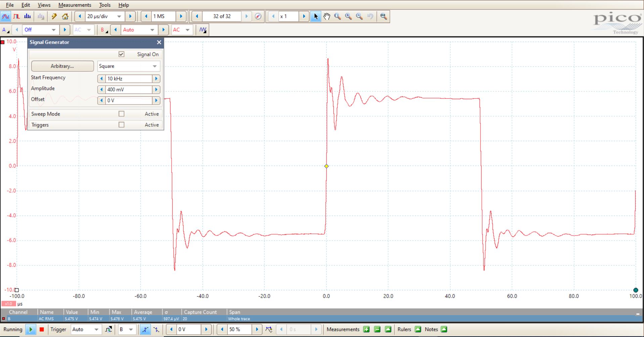Viewport: 644px width, 337px height.
Task: Delete measurement with minus icon
Action: tap(377, 329)
